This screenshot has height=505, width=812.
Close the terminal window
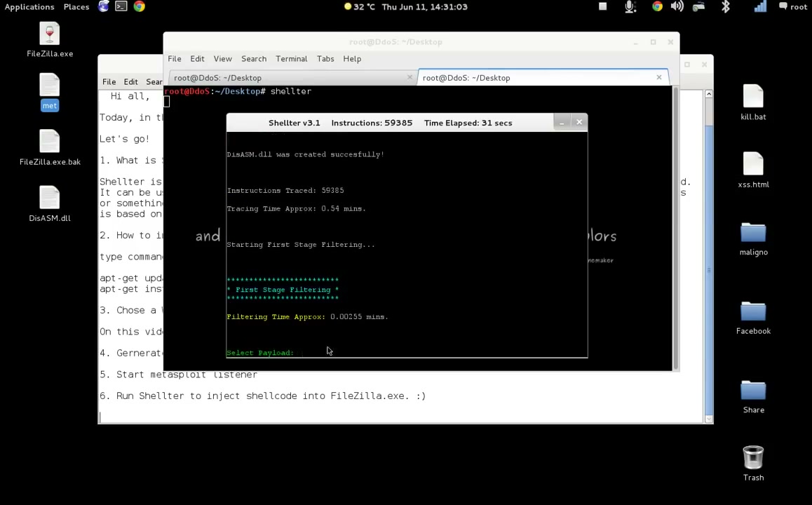pyautogui.click(x=670, y=42)
